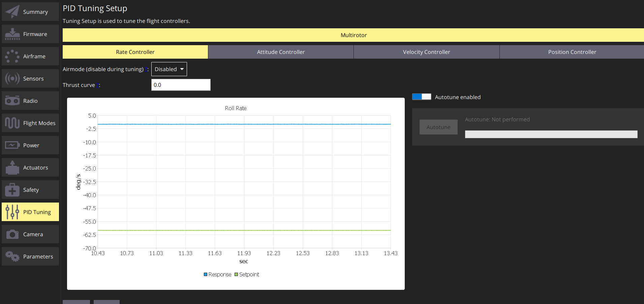The width and height of the screenshot is (644, 304).
Task: Click the Airmode help link marker
Action: pos(146,69)
